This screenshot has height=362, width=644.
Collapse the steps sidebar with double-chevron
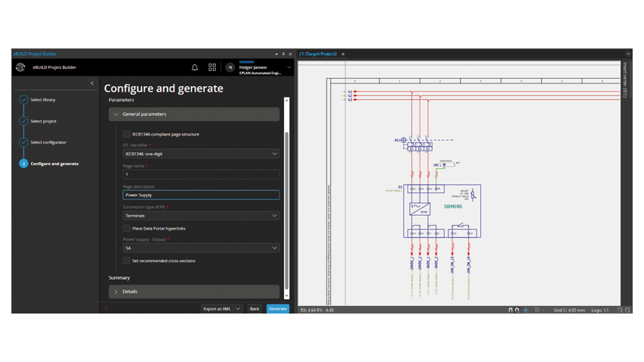[x=92, y=83]
